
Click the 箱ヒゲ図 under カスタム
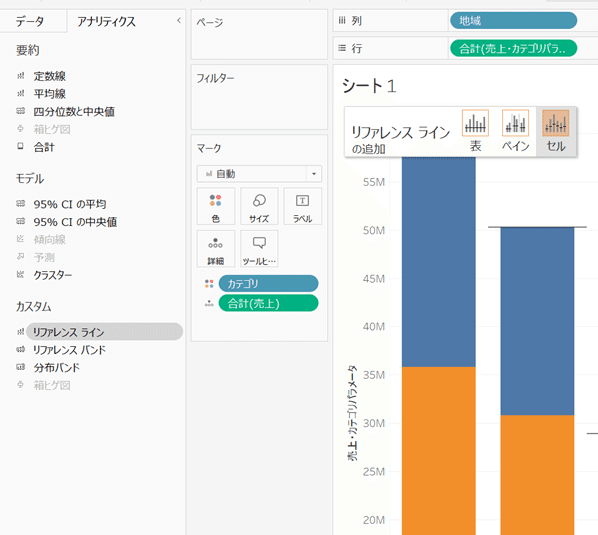tap(52, 385)
